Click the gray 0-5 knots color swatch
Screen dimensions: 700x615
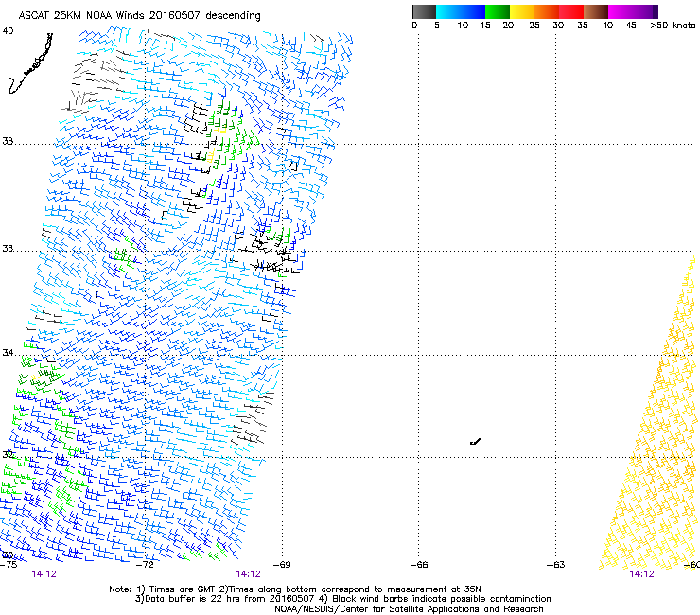point(424,11)
